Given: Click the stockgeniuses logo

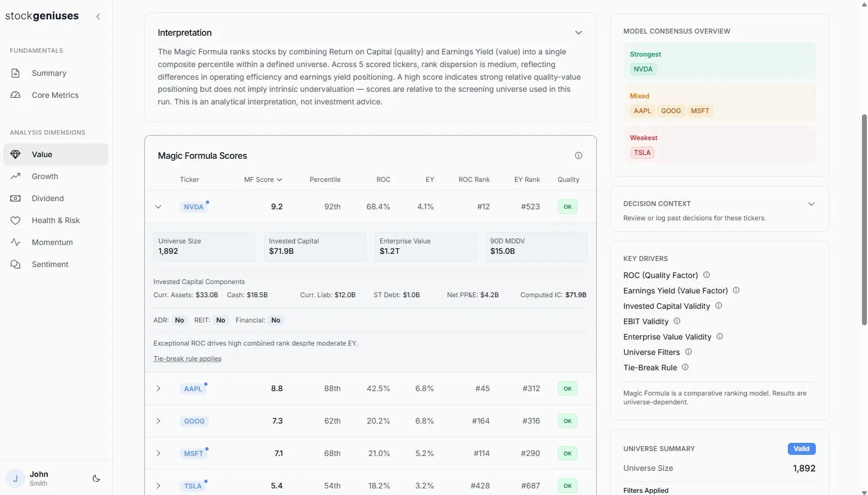Looking at the screenshot, I should pos(42,16).
